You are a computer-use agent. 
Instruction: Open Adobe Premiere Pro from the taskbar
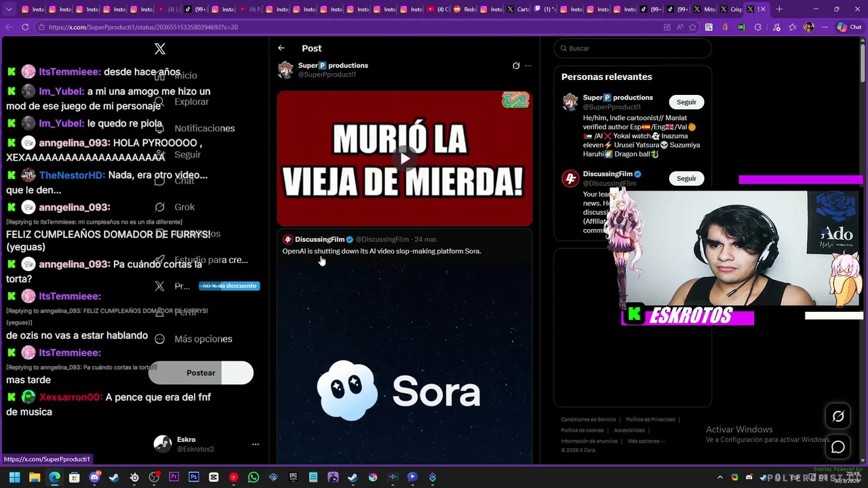(174, 478)
